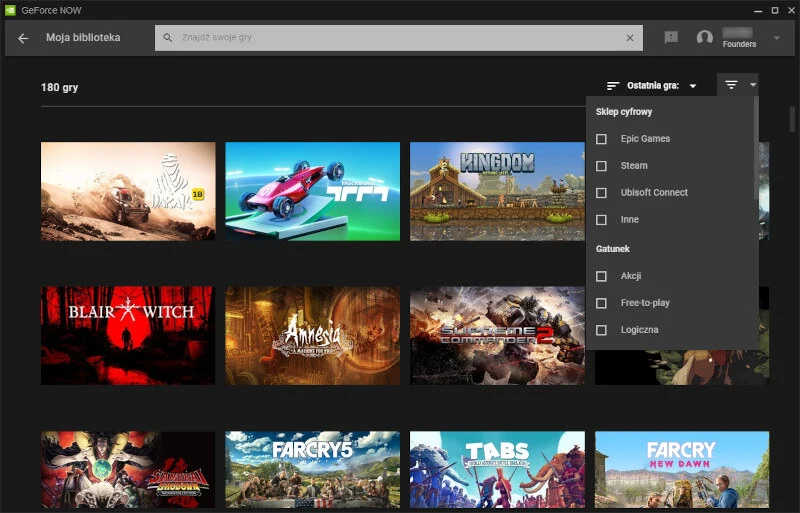Click the Founders membership label
This screenshot has width=800, height=513.
coord(739,44)
